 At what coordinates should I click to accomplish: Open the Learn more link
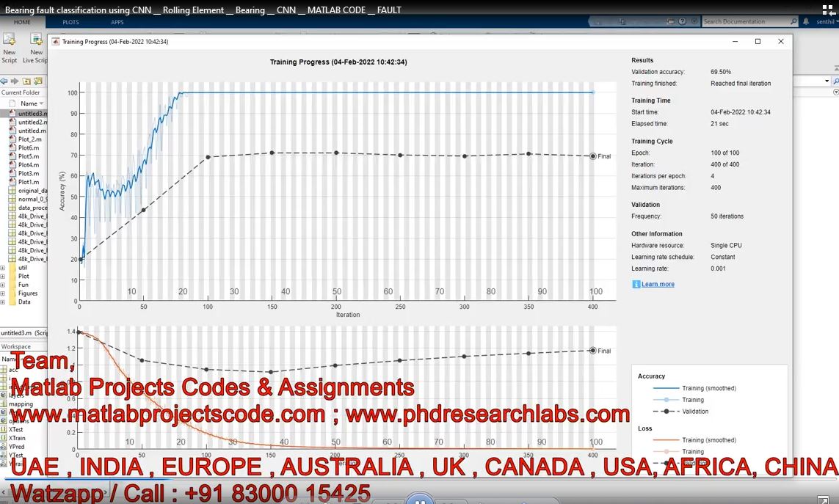coord(658,284)
